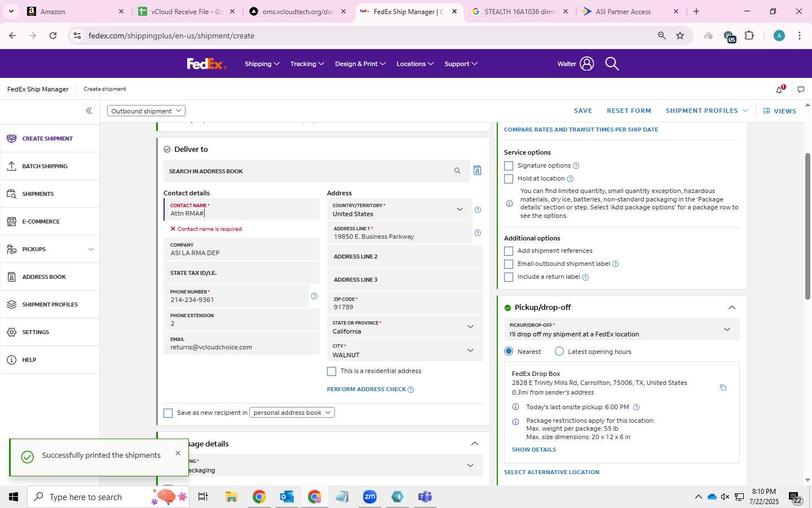
Task: Collapse the sidebar with double-chevron icon
Action: 89,111
